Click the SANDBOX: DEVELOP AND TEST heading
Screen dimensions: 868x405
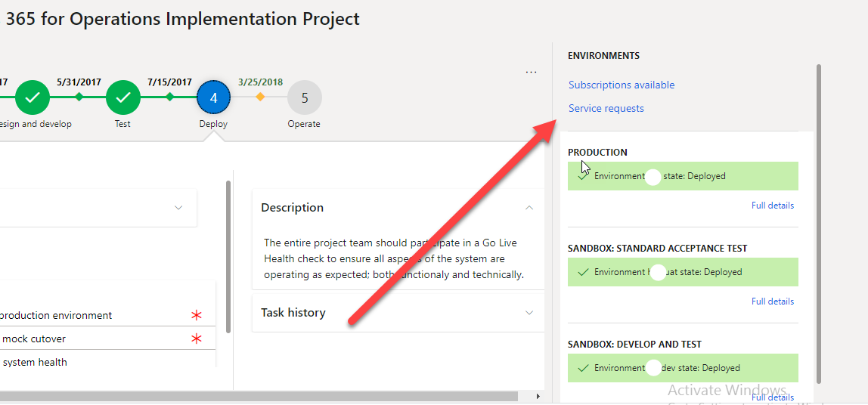[x=635, y=344]
